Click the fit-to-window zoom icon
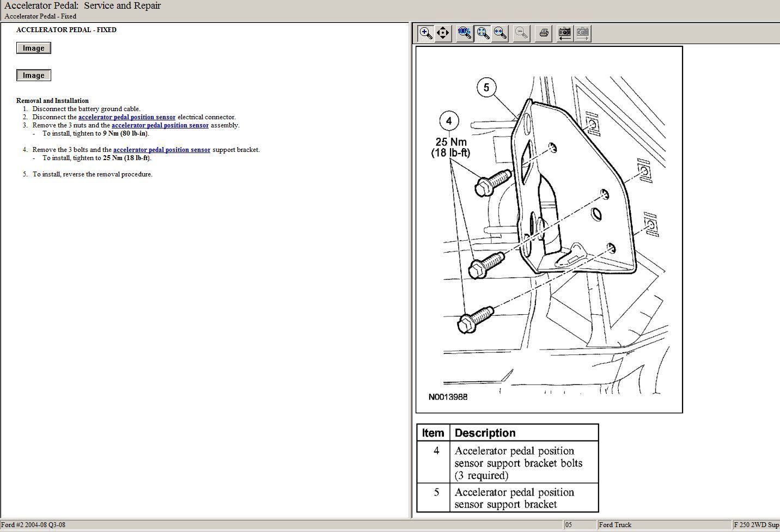The height and width of the screenshot is (532, 780). coord(483,33)
